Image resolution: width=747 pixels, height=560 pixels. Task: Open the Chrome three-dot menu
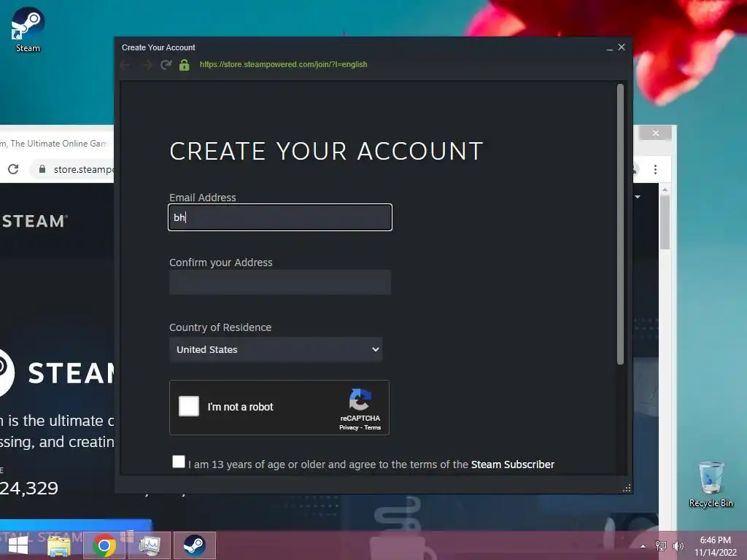click(656, 169)
